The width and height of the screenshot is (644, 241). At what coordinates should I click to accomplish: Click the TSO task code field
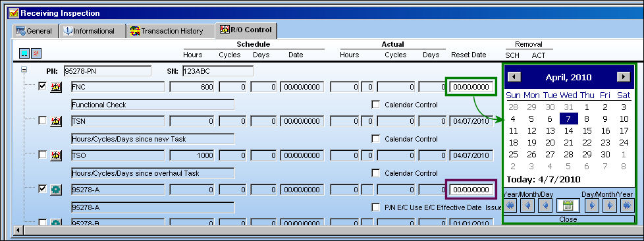pos(117,155)
